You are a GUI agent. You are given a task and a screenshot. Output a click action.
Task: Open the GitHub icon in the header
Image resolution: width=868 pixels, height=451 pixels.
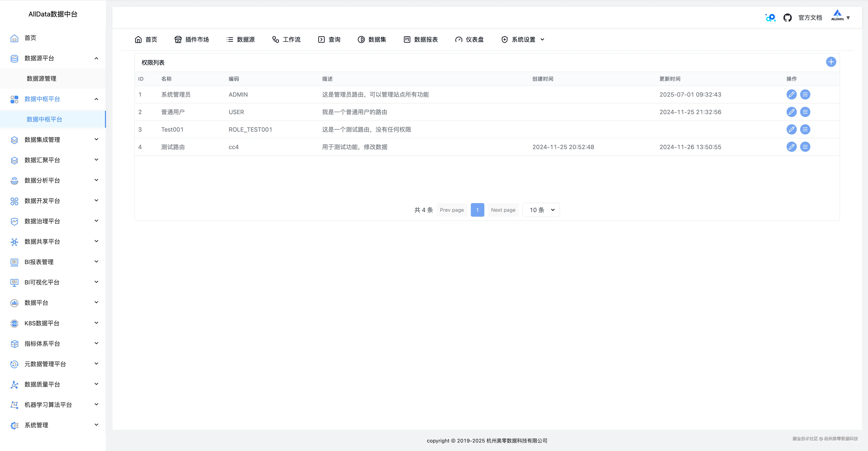click(x=787, y=17)
